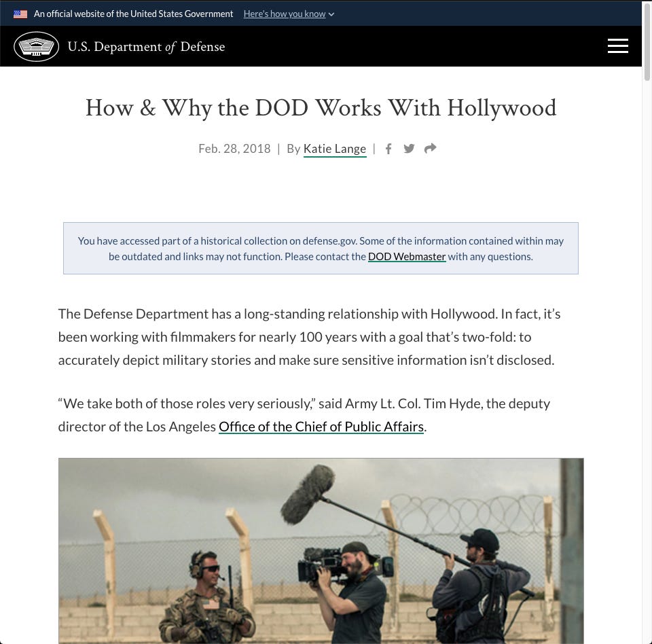The width and height of the screenshot is (652, 644).
Task: Follow the DOD Webmaster contact link
Action: pos(407,256)
